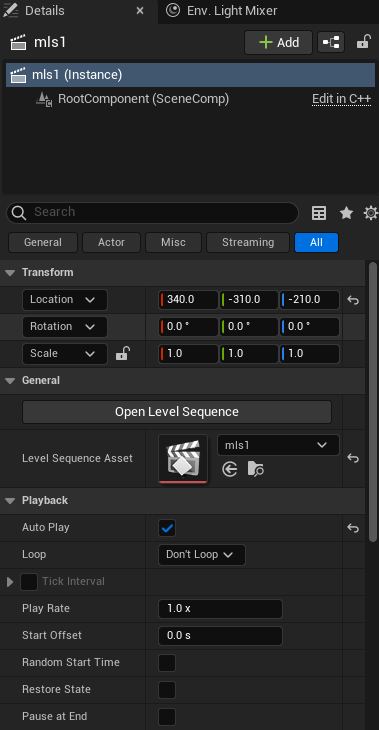Screen dimensions: 379x730
Task: Click Rotation Z field
Action: [310, 327]
